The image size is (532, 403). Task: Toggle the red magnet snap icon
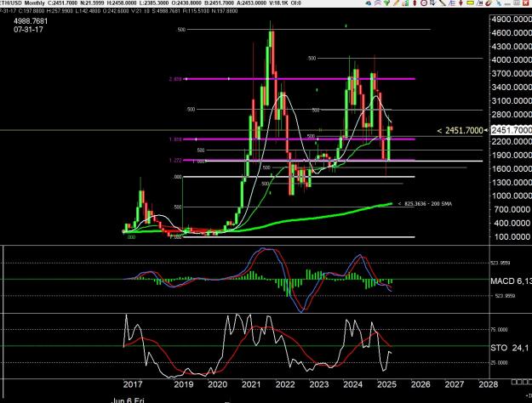click(x=489, y=3)
